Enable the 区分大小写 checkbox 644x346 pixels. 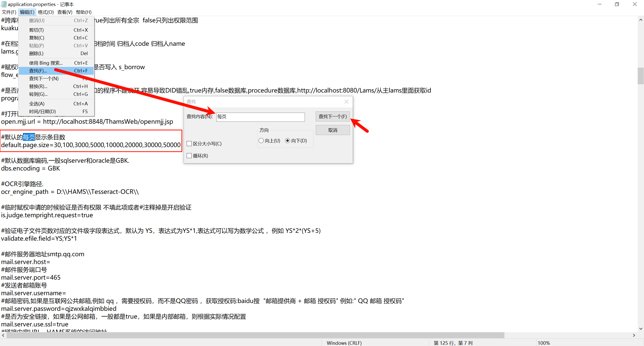point(189,144)
